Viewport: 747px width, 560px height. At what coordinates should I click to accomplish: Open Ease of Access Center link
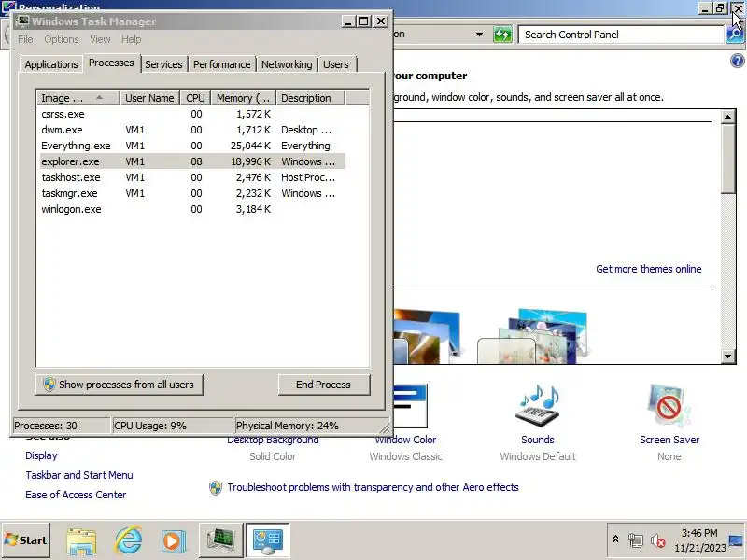pos(76,495)
